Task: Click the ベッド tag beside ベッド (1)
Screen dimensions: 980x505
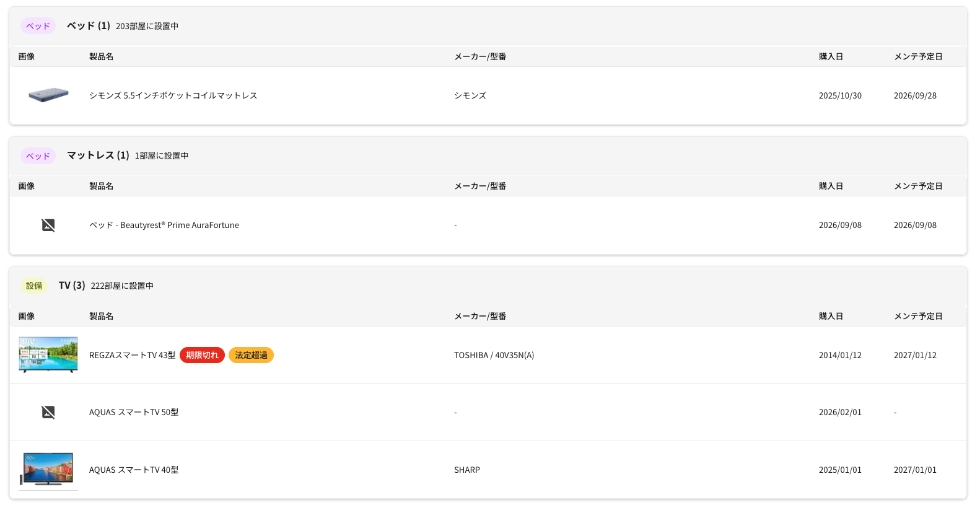Action: click(x=38, y=26)
